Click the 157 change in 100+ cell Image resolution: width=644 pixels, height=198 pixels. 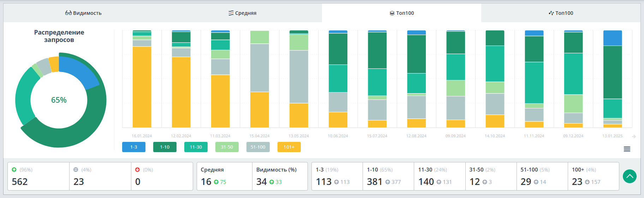(x=596, y=182)
